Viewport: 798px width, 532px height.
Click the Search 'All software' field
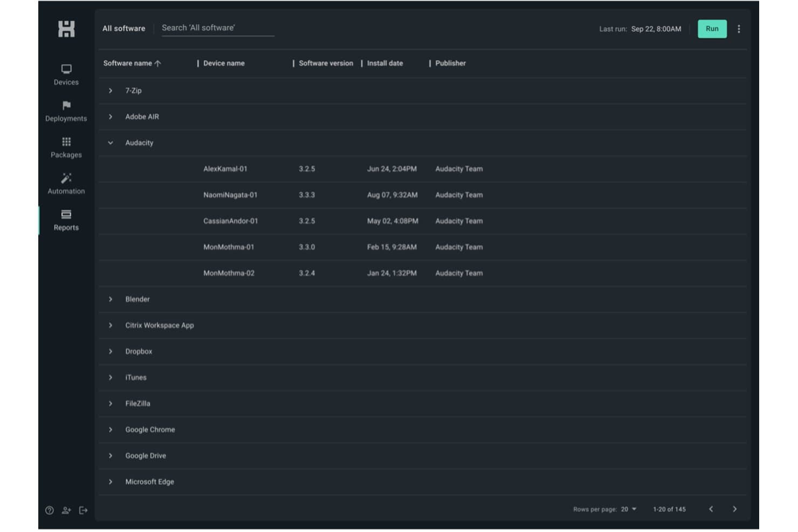(x=218, y=29)
